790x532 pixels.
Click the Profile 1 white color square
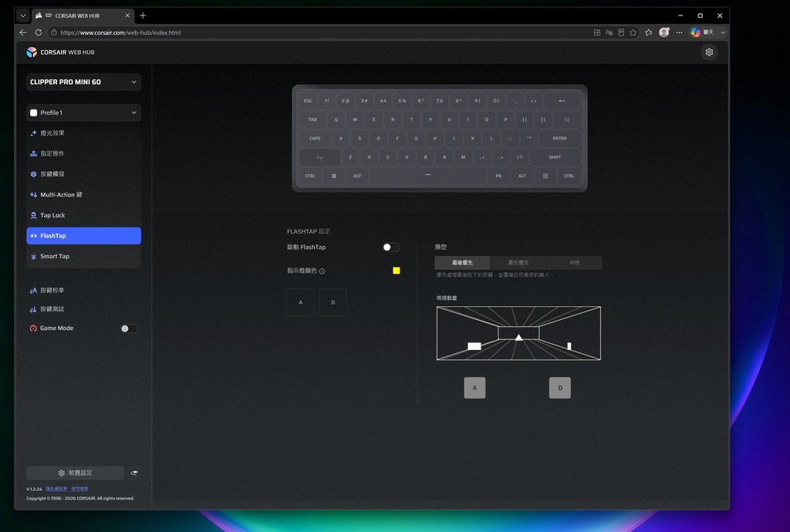(34, 113)
